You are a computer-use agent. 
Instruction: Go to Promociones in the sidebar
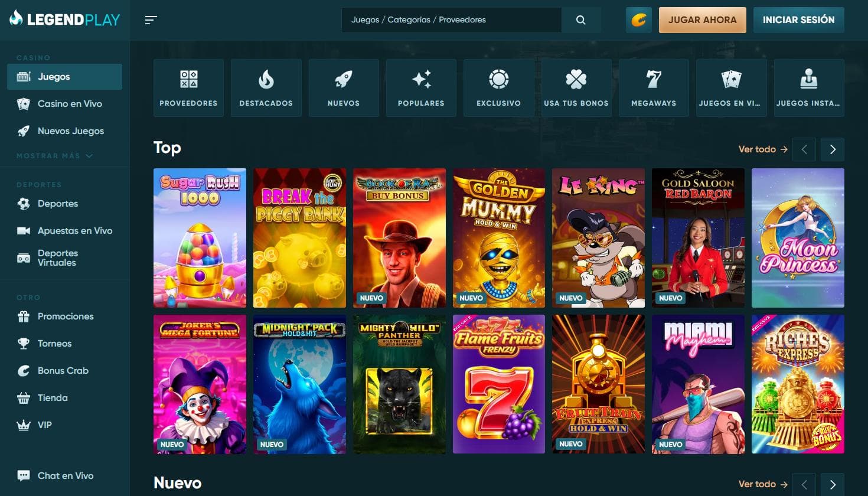click(66, 316)
